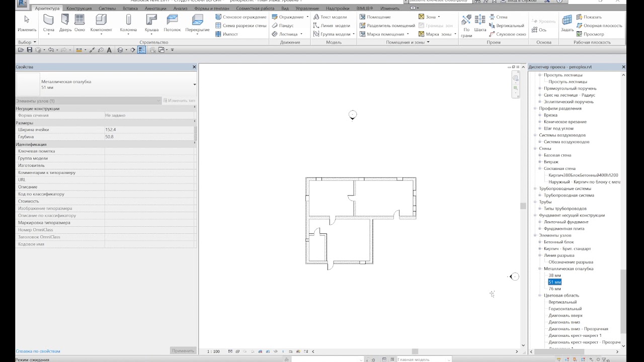Screen dimensions: 644x362
Task: Select the По грани opening tool
Action: pyautogui.click(x=466, y=20)
